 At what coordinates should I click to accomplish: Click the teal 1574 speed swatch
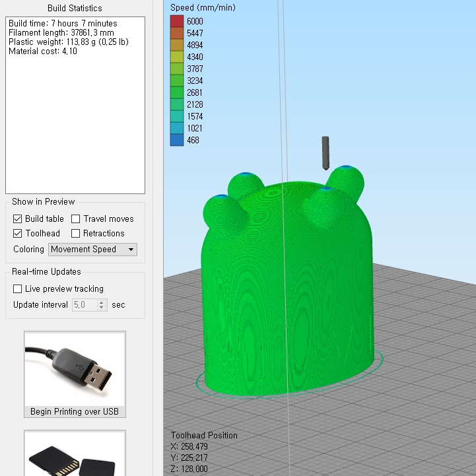tap(177, 116)
